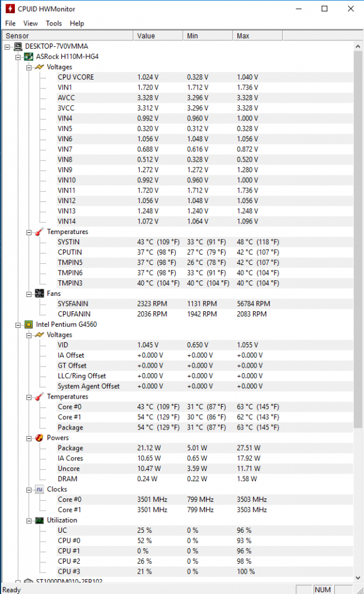Collapse the motherboard Voltages group
364x594 pixels.
tap(29, 67)
